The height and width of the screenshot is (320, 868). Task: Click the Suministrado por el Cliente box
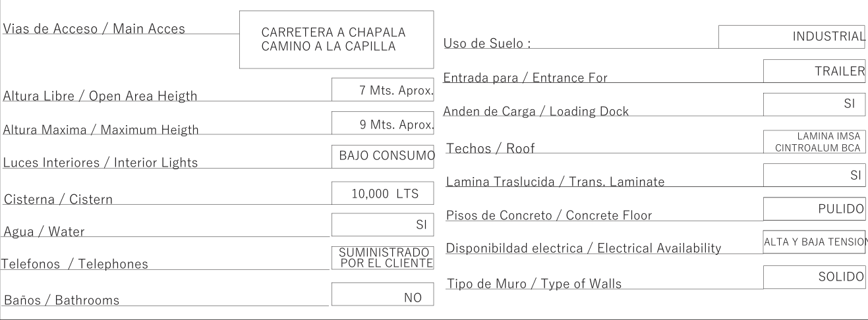(382, 257)
